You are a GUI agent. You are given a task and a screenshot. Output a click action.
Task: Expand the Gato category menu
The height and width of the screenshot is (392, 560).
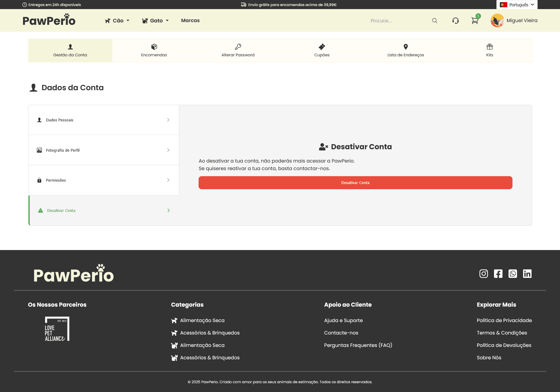coord(155,20)
